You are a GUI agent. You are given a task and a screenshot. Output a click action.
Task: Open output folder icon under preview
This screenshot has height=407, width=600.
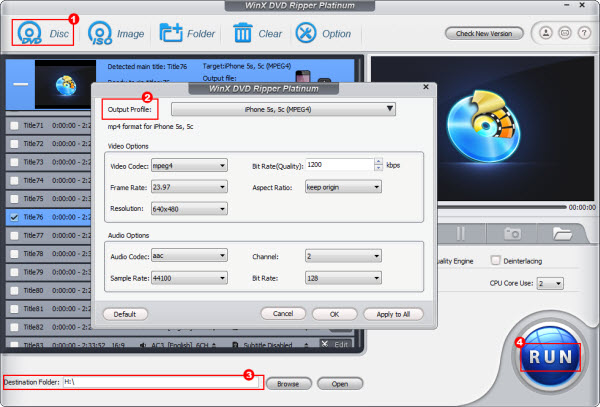[x=562, y=233]
